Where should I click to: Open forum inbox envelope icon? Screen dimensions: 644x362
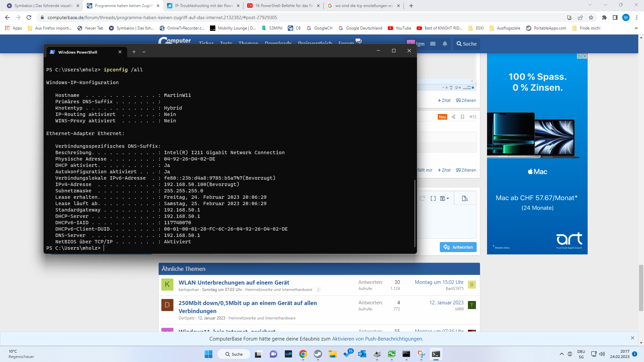(433, 44)
